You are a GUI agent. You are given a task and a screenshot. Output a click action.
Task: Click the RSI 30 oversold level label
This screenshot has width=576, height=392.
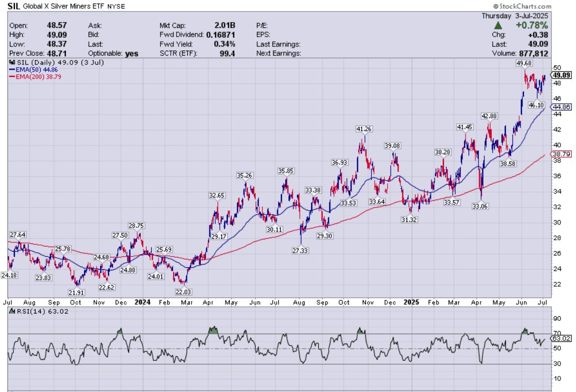pos(557,363)
